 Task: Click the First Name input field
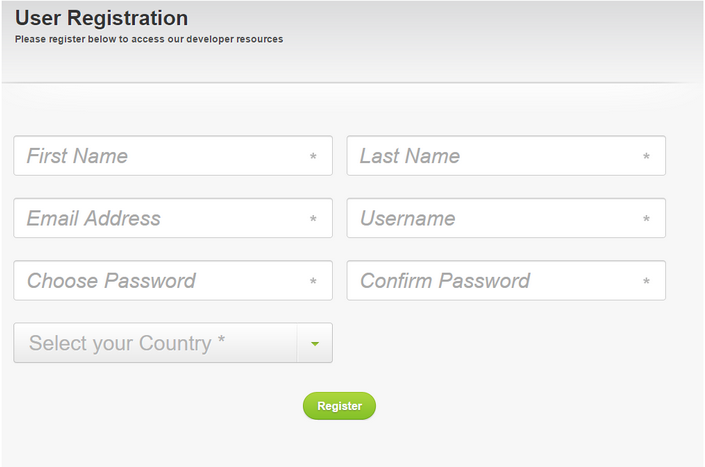click(x=173, y=156)
